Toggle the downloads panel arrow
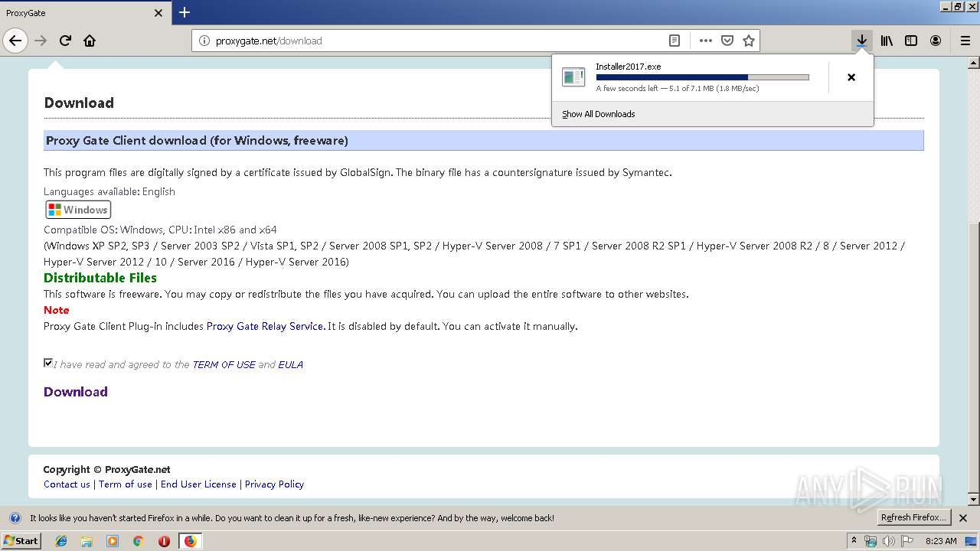 coord(862,41)
